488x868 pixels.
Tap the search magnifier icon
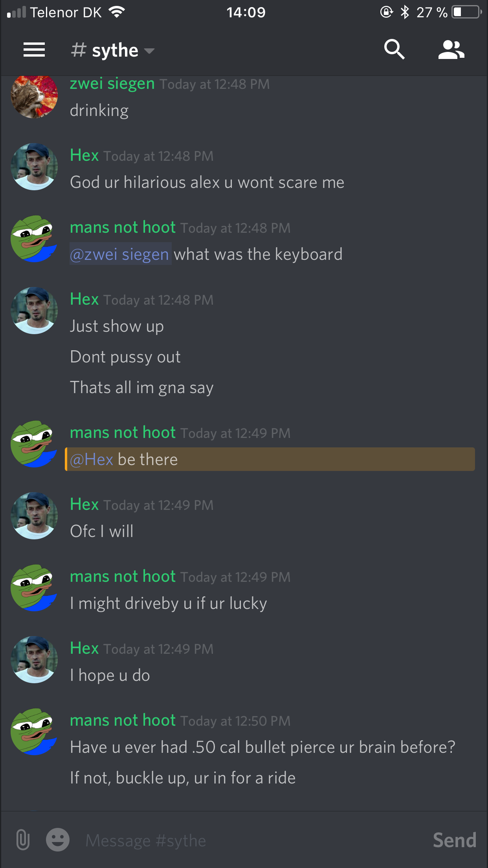click(x=394, y=50)
